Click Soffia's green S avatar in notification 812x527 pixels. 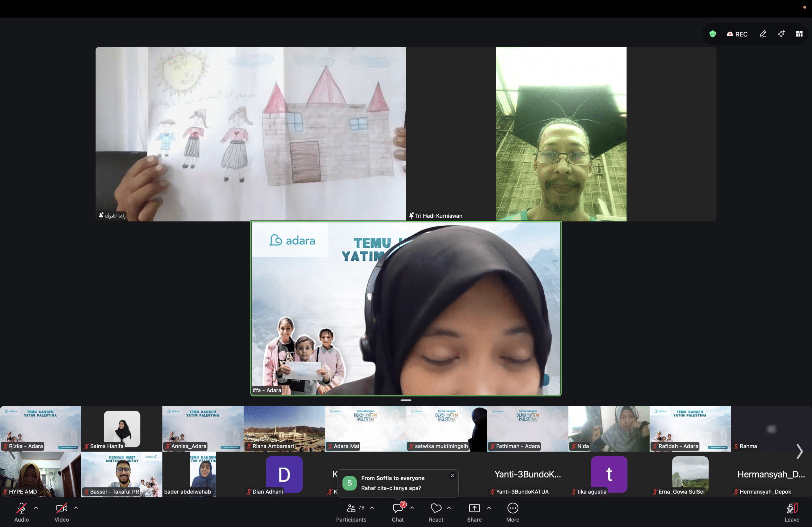349,483
